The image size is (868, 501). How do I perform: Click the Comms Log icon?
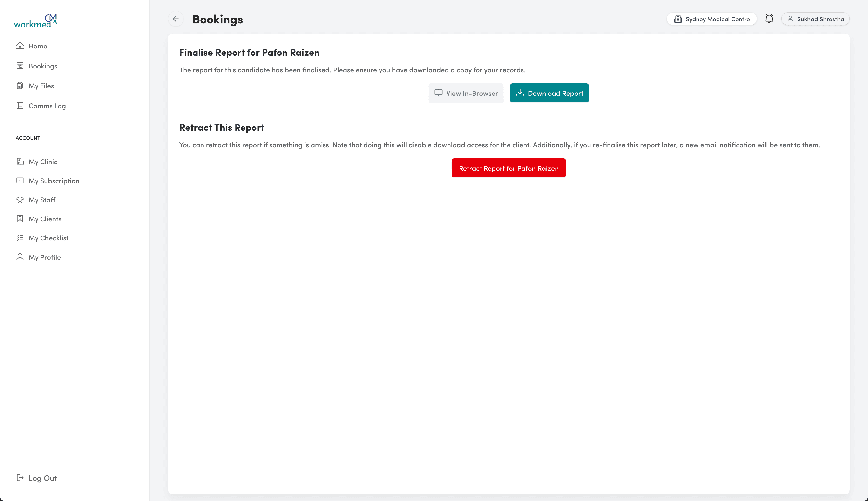[20, 105]
